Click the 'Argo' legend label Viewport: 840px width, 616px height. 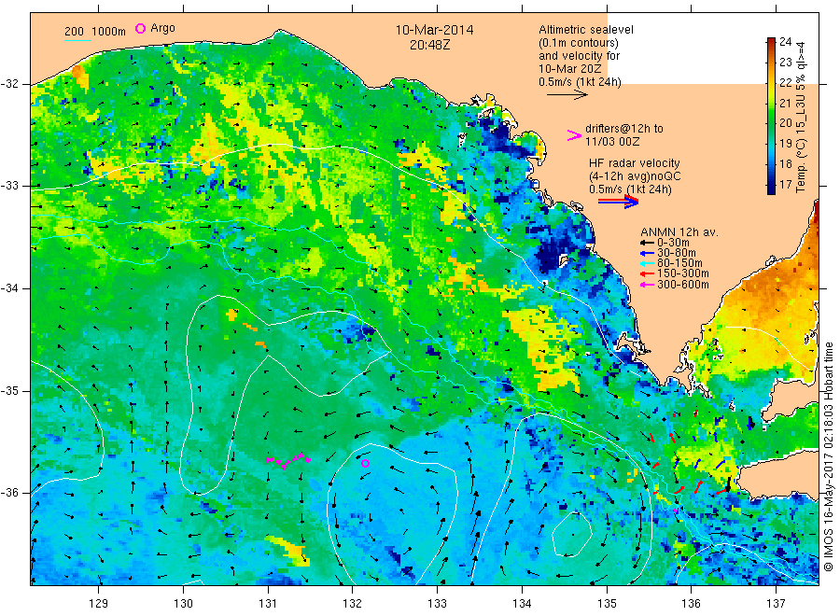point(162,28)
